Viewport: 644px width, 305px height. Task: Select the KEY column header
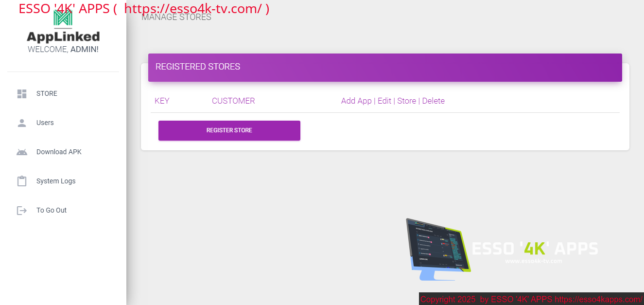click(162, 101)
